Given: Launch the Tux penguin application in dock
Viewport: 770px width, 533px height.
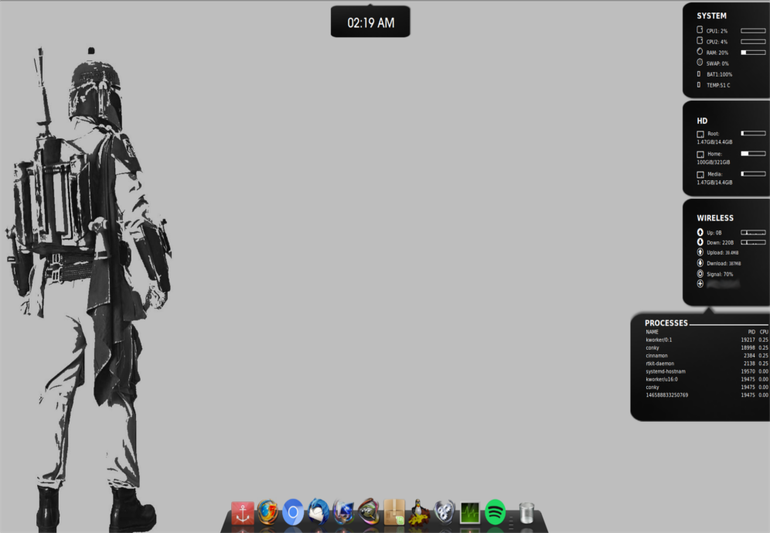Looking at the screenshot, I should (x=419, y=513).
